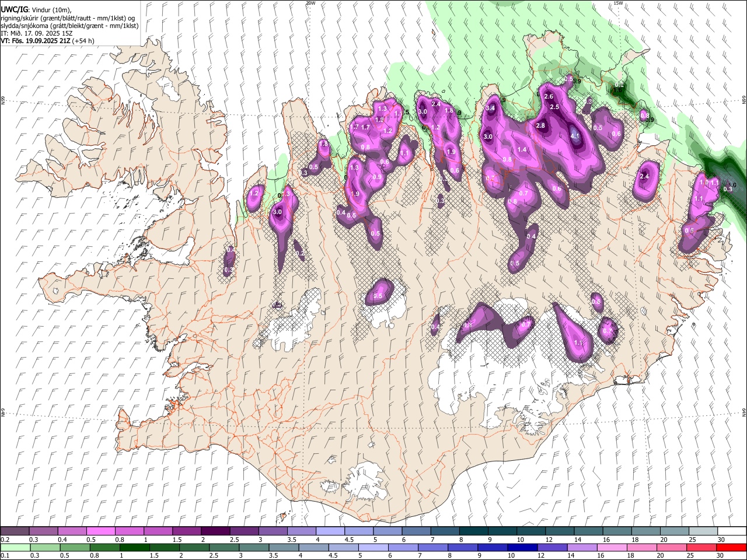Click the '2.8' precipitation value on the map
The image size is (747, 560).
540,125
